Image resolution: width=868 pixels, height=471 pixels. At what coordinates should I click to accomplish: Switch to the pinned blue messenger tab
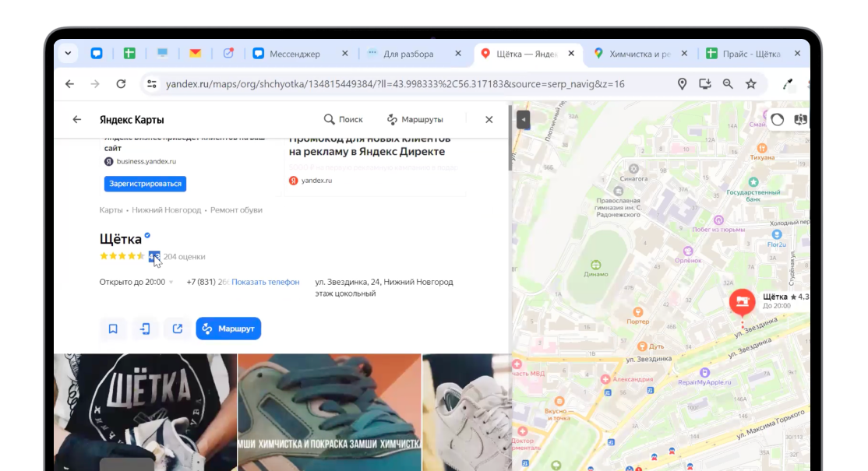tap(97, 54)
